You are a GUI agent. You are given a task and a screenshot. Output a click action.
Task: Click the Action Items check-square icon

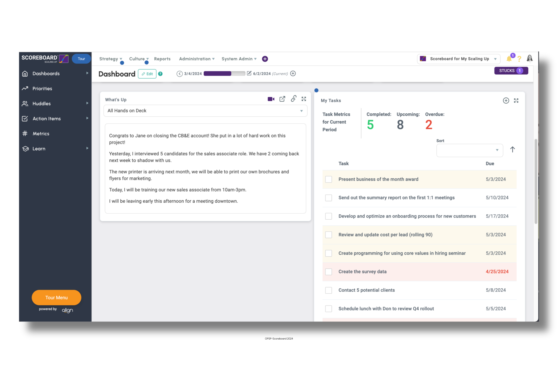(x=25, y=119)
